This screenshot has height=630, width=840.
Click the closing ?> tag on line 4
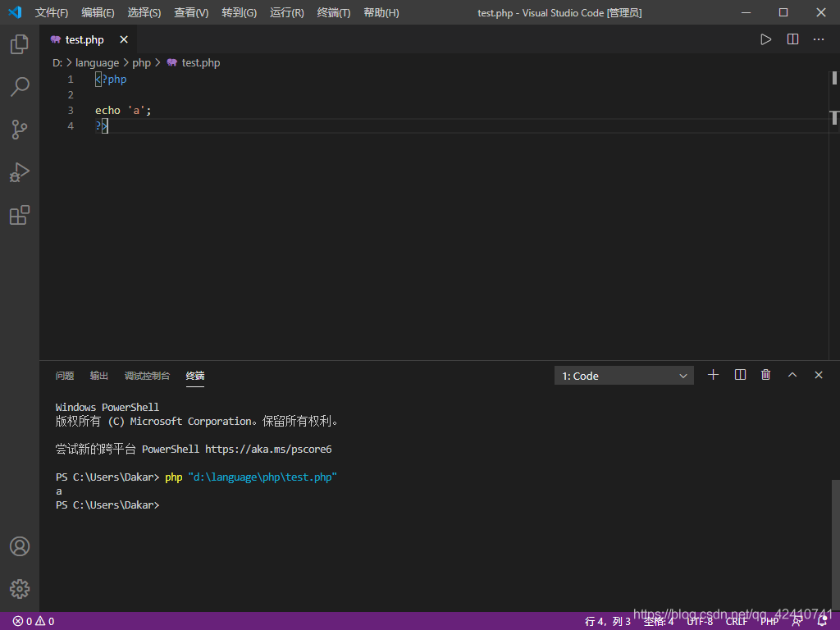coord(101,126)
